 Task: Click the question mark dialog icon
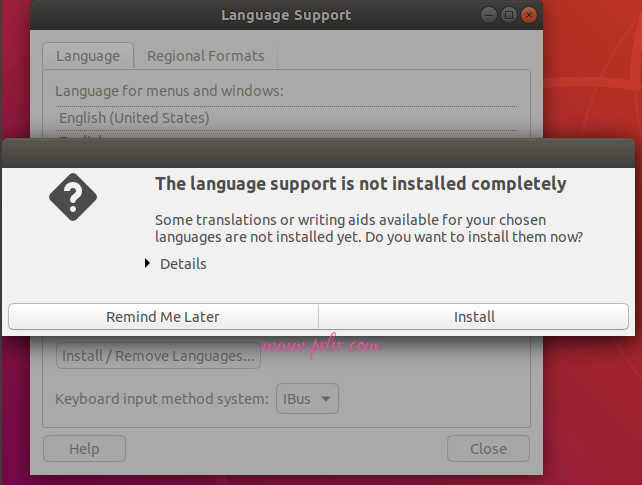coord(73,197)
